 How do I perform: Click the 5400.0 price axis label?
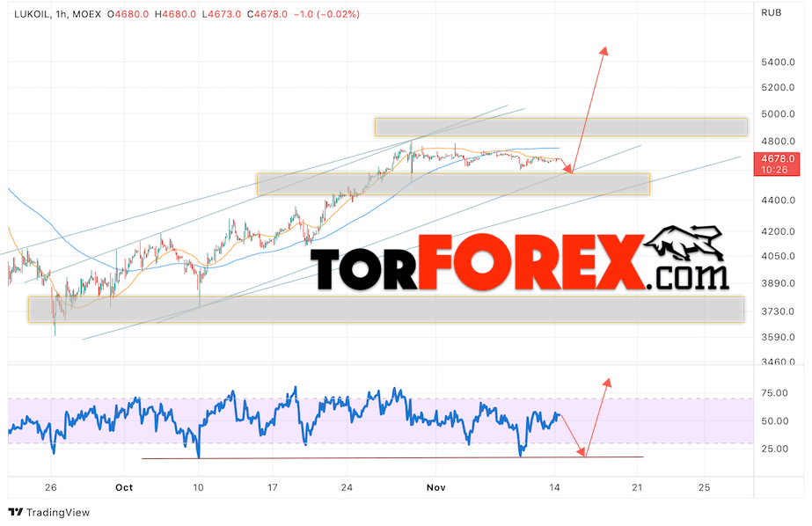pos(778,62)
